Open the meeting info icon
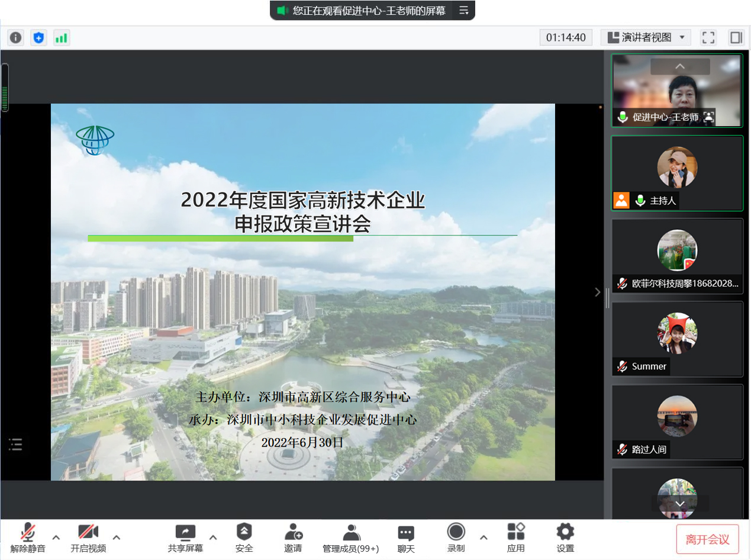Screen dimensions: 751x560 click(15, 38)
